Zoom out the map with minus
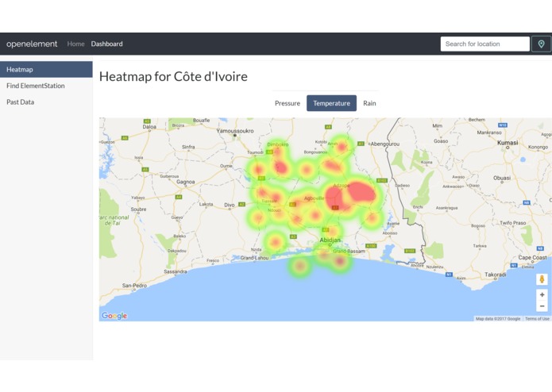The image size is (552, 392). point(542,306)
